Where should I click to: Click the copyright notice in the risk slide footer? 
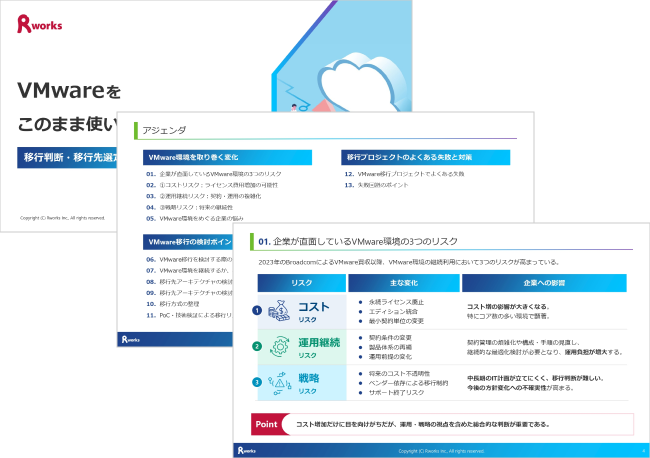coord(441,451)
